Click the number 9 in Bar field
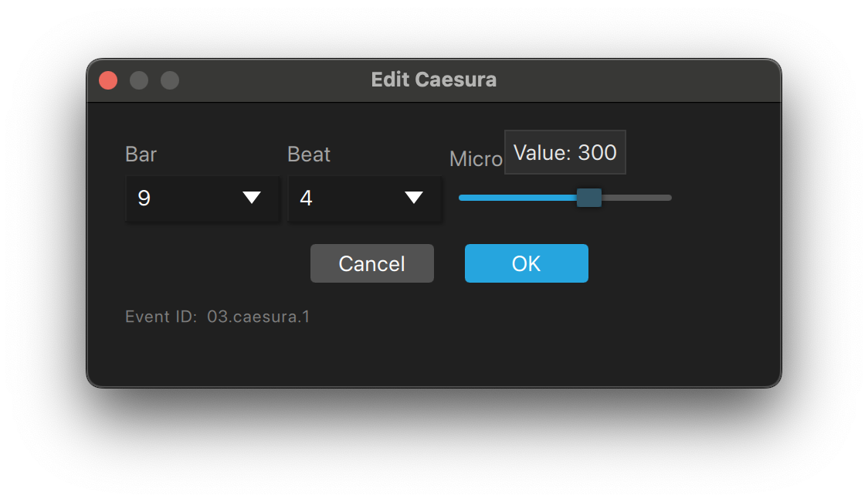 pos(144,198)
